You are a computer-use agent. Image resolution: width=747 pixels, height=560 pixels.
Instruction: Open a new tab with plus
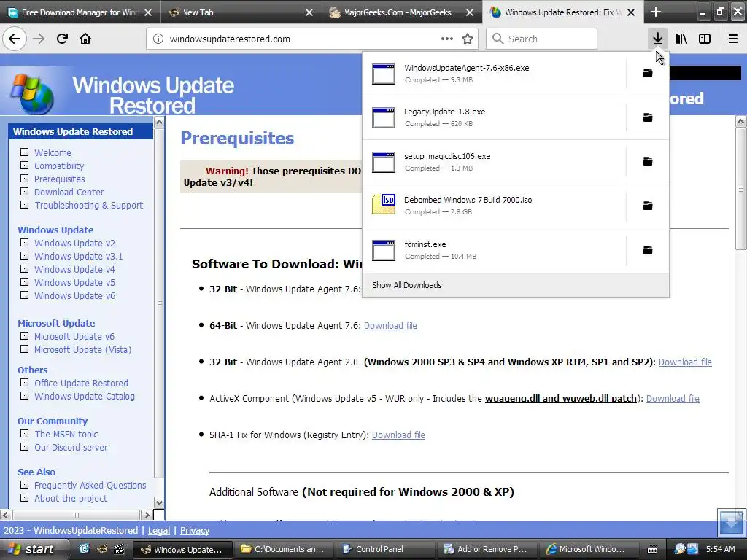(656, 12)
